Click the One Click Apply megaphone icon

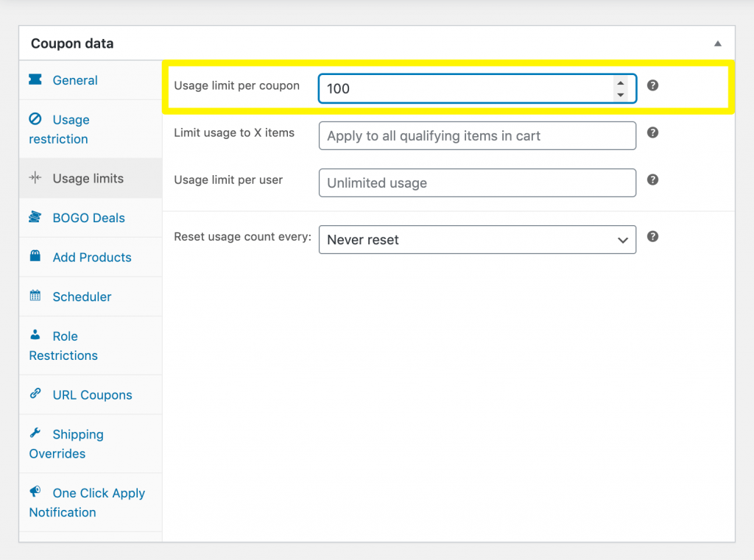tap(35, 492)
